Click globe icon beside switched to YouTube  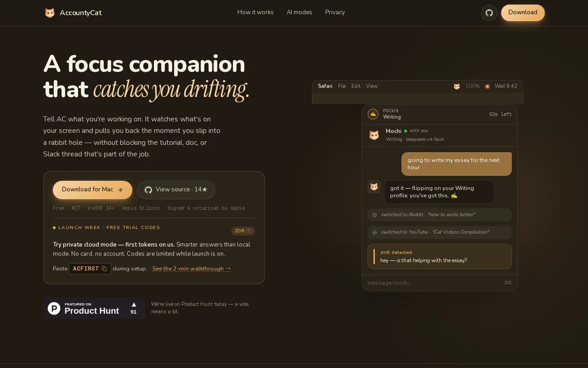pyautogui.click(x=374, y=232)
